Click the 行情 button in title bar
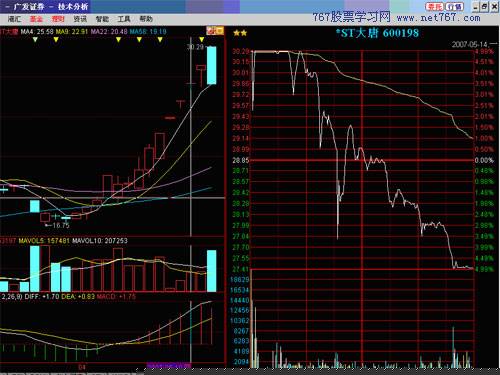 pyautogui.click(x=454, y=7)
